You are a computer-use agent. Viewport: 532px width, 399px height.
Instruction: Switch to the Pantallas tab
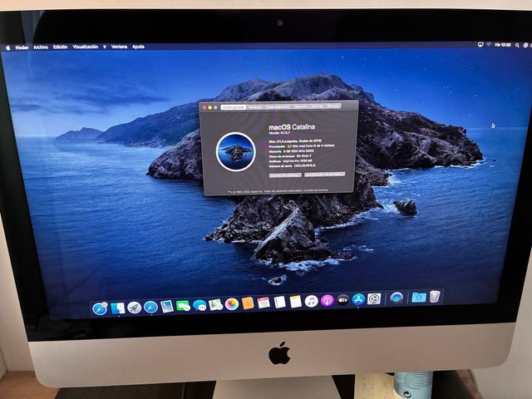click(255, 107)
